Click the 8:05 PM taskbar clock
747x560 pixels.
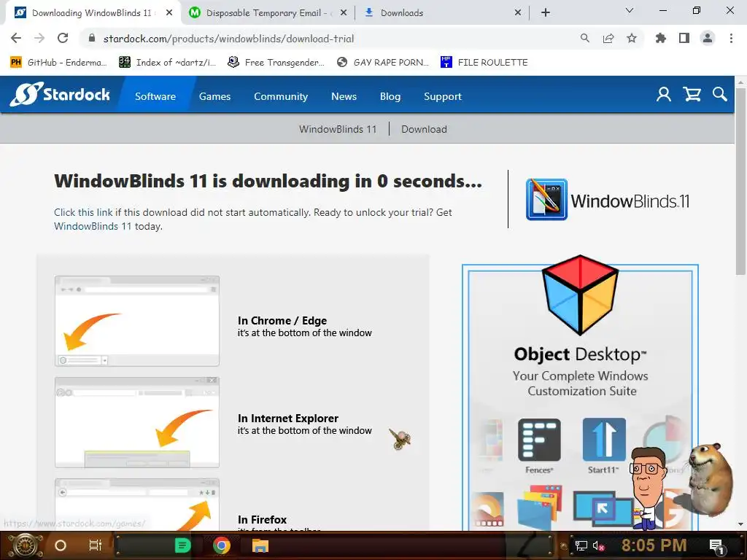pyautogui.click(x=654, y=545)
